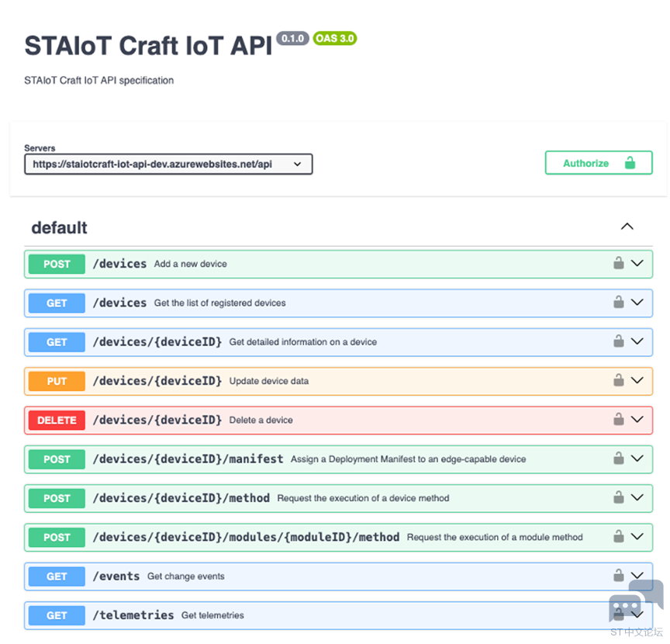Click 'Update device data' description text
The width and height of the screenshot is (670, 644).
click(269, 381)
